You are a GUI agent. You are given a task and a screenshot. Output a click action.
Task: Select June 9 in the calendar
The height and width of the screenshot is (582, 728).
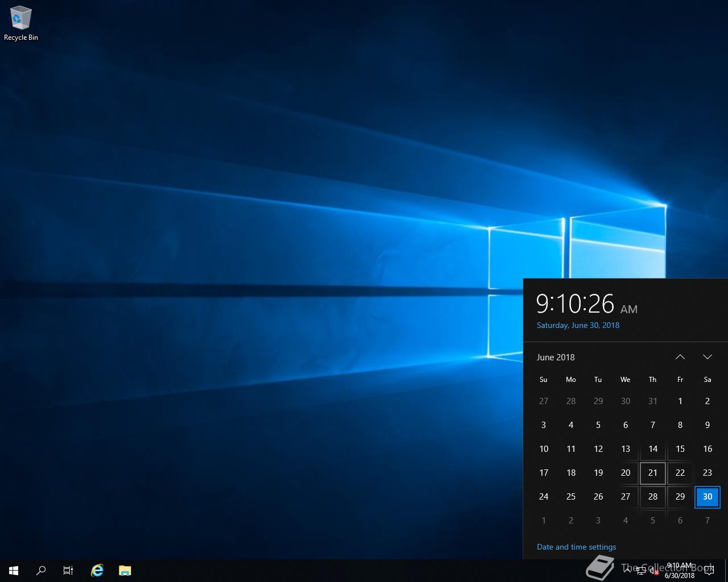click(708, 425)
